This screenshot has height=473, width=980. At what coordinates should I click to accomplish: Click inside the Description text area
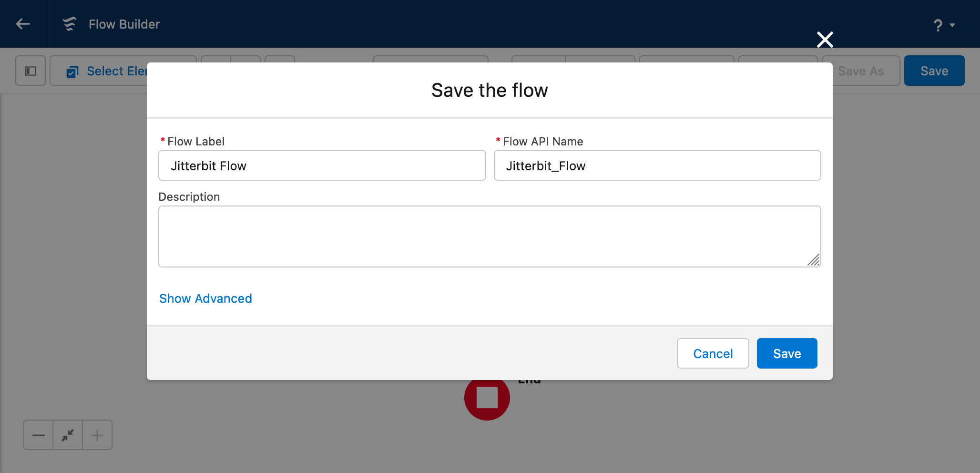[489, 236]
